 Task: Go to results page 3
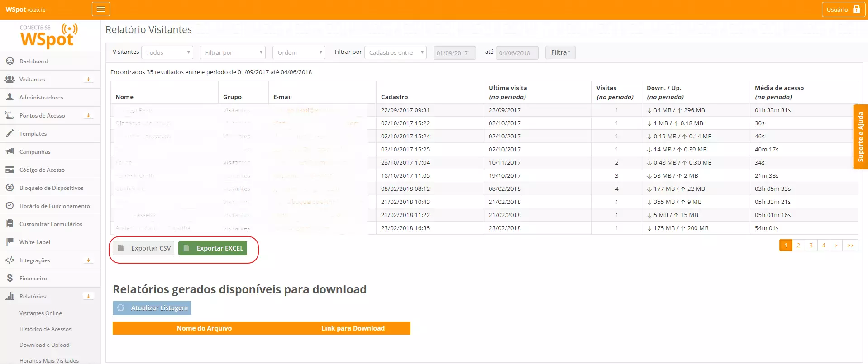(x=811, y=245)
